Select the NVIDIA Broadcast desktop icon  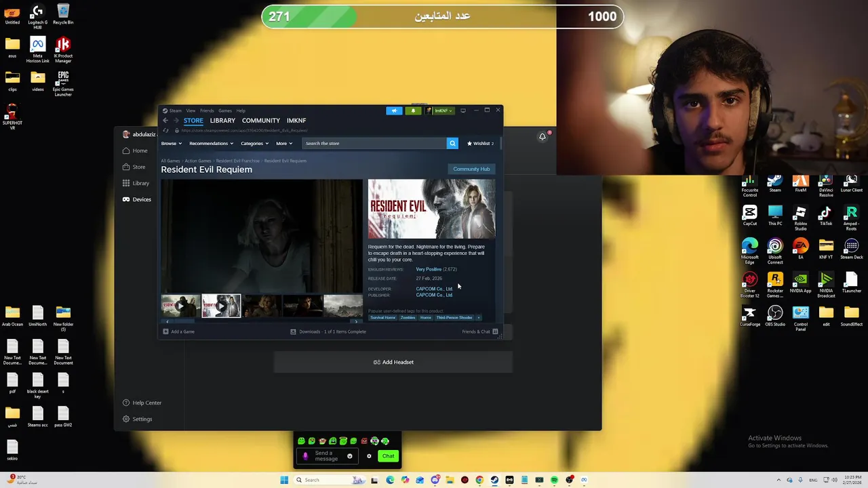tap(826, 285)
